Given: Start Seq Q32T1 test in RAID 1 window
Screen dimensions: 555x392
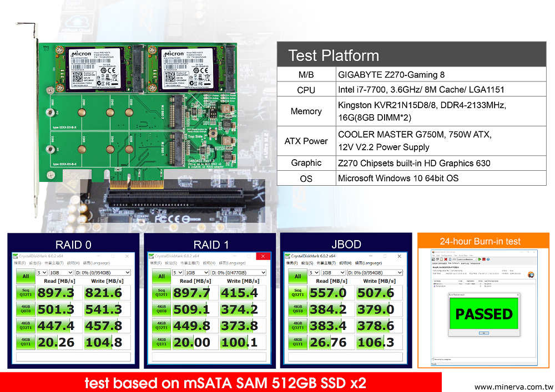Looking at the screenshot, I should click(x=162, y=293).
